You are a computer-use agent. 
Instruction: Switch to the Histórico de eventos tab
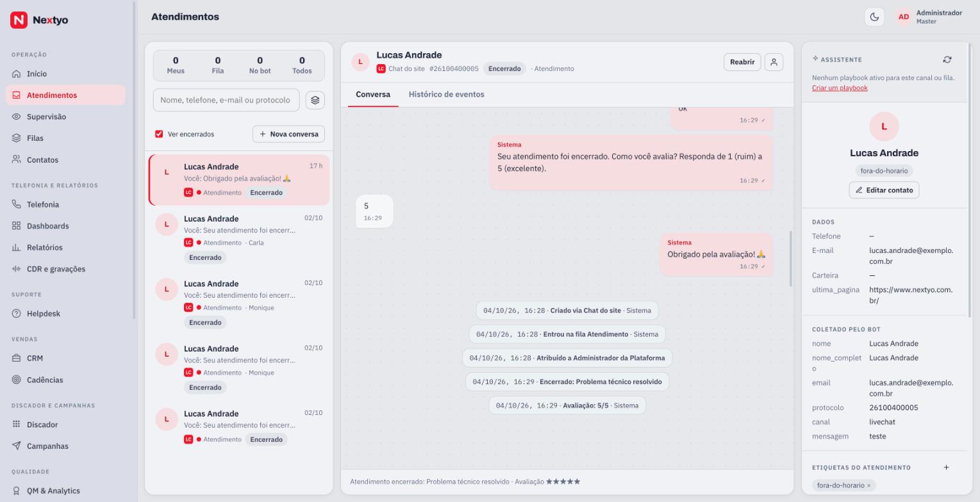point(446,94)
